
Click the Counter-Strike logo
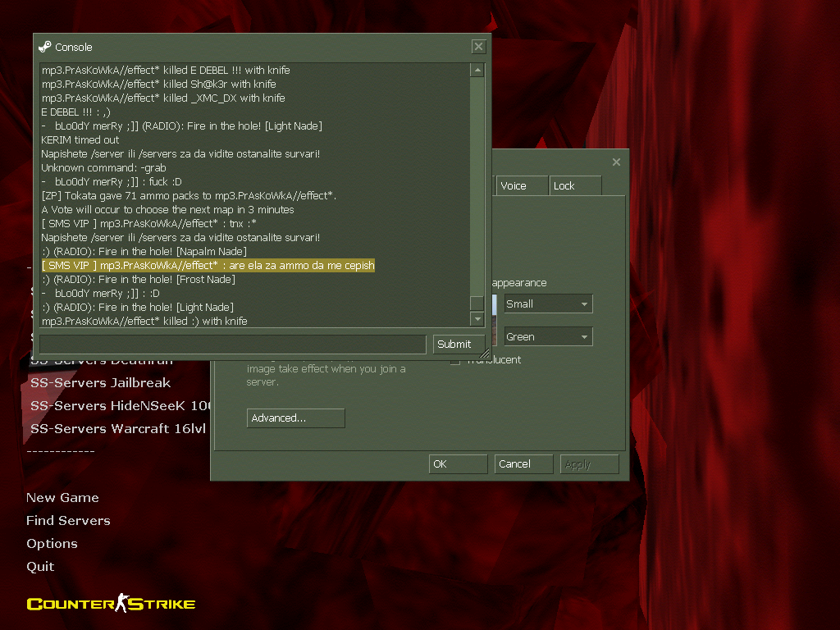click(x=111, y=603)
